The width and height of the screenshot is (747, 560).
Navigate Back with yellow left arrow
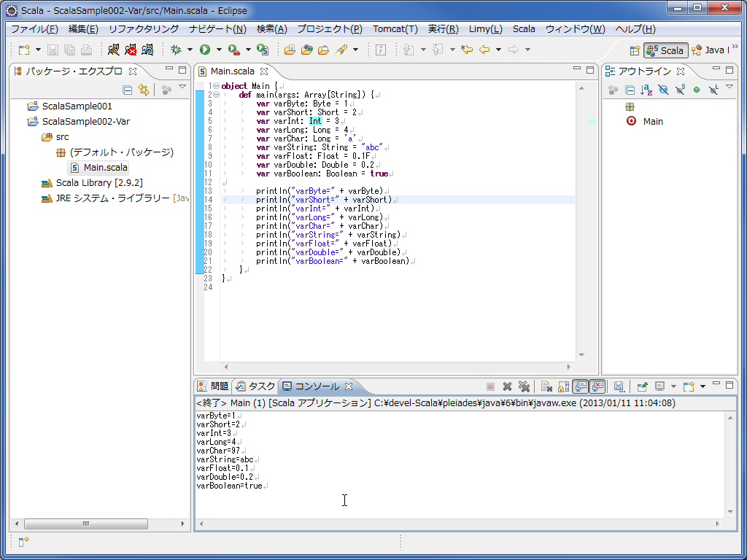point(484,50)
